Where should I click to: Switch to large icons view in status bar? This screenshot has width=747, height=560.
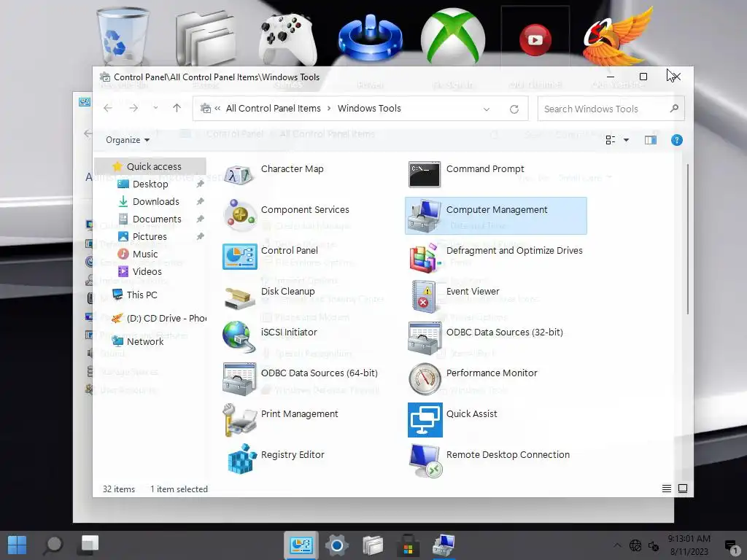tap(683, 489)
